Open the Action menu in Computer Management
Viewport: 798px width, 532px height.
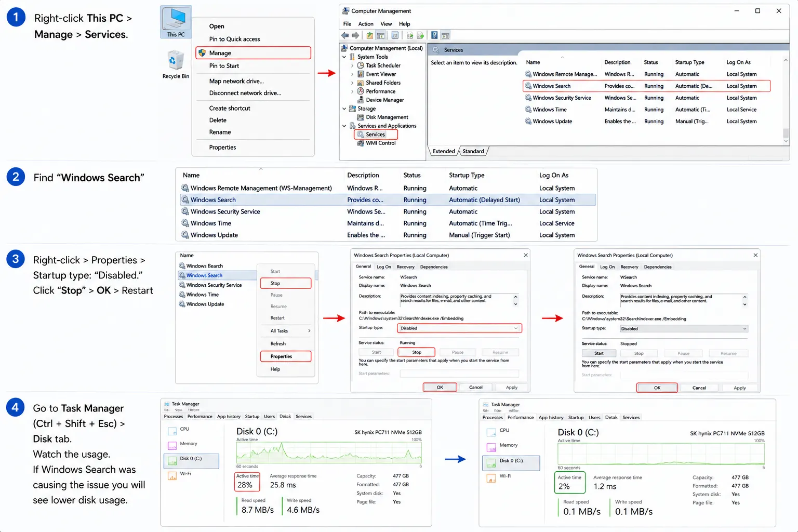click(x=366, y=24)
